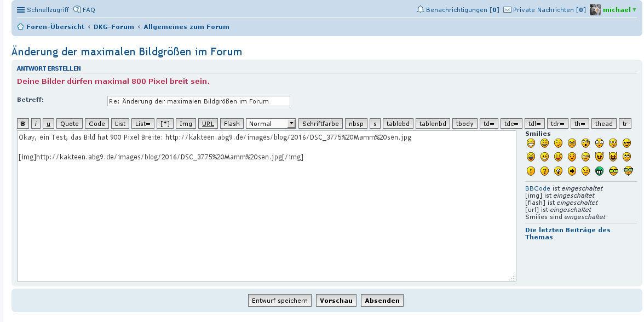This screenshot has width=644, height=322.
Task: Click the Vorschau preview button
Action: [336, 301]
